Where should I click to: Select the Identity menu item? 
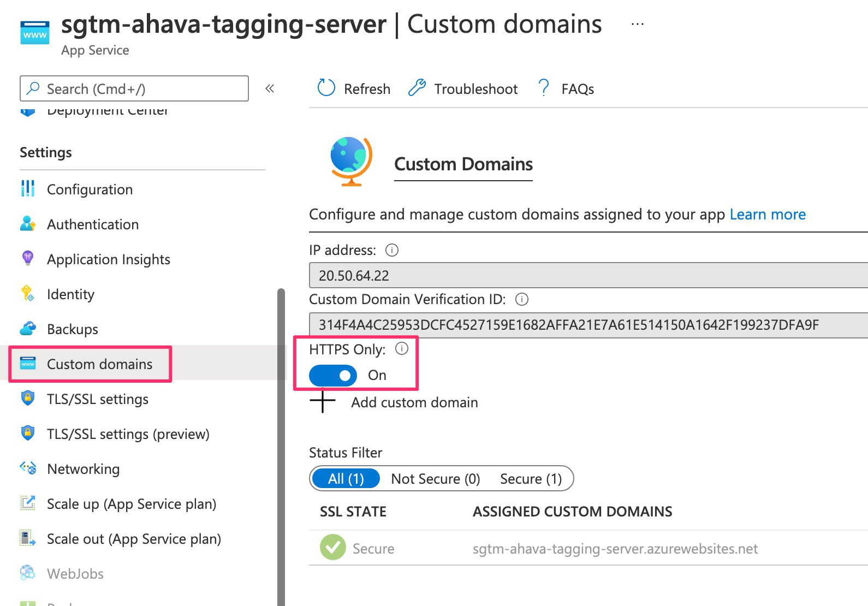[x=70, y=294]
